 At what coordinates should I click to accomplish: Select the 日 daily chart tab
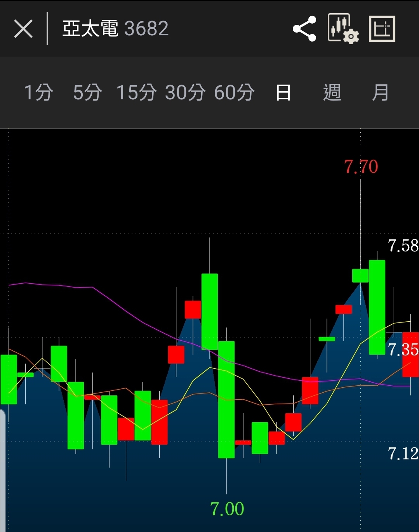click(283, 93)
